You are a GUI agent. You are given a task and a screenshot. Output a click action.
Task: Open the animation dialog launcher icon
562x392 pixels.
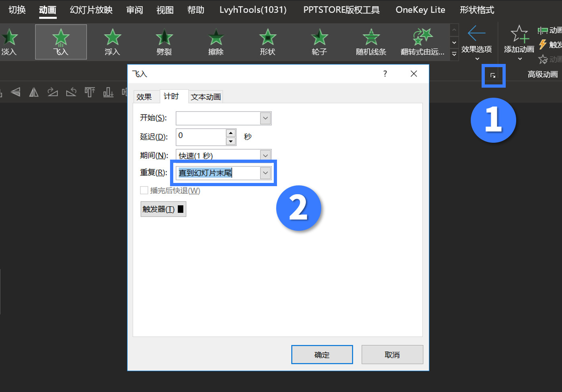click(x=493, y=75)
